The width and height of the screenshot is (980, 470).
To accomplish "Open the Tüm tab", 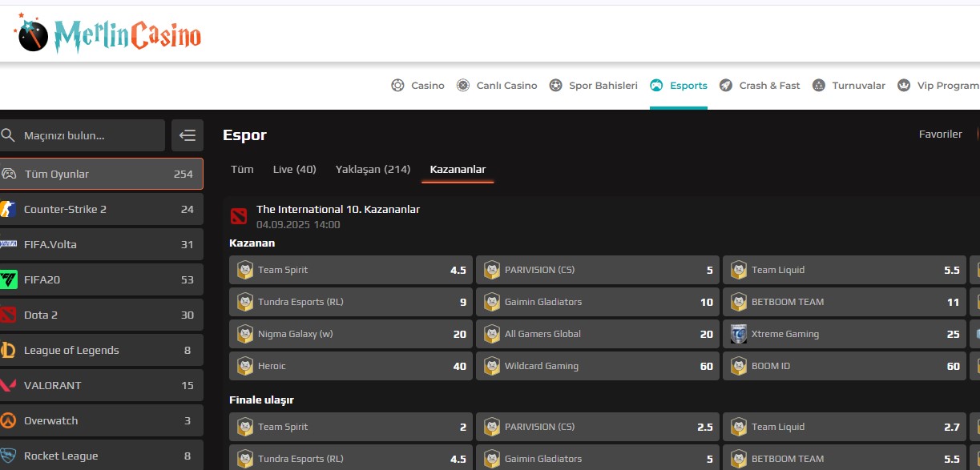I will [x=242, y=169].
